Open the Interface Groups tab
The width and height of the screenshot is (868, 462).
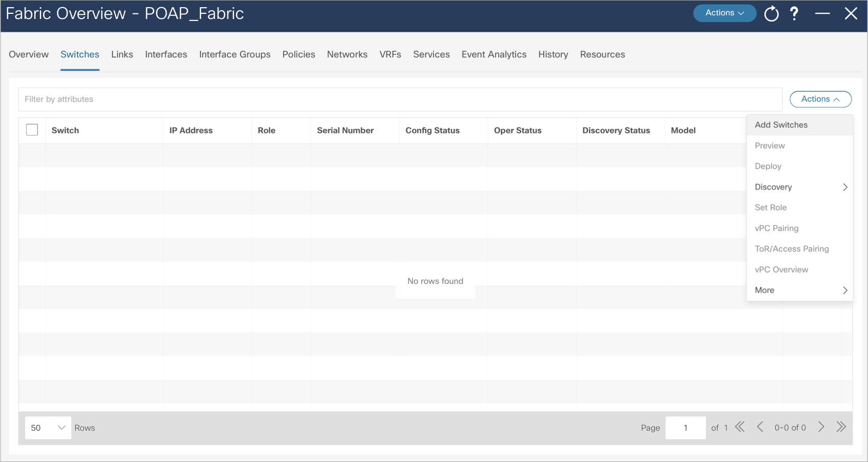(x=235, y=54)
